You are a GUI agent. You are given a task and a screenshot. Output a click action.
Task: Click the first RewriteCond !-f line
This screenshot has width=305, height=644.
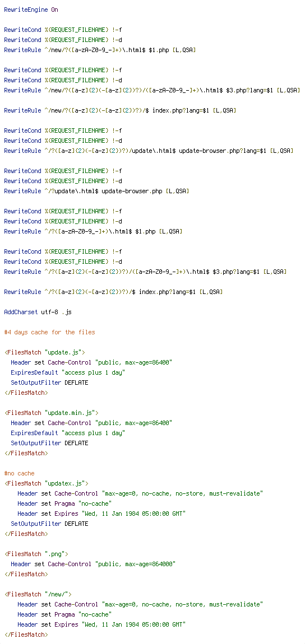point(63,30)
